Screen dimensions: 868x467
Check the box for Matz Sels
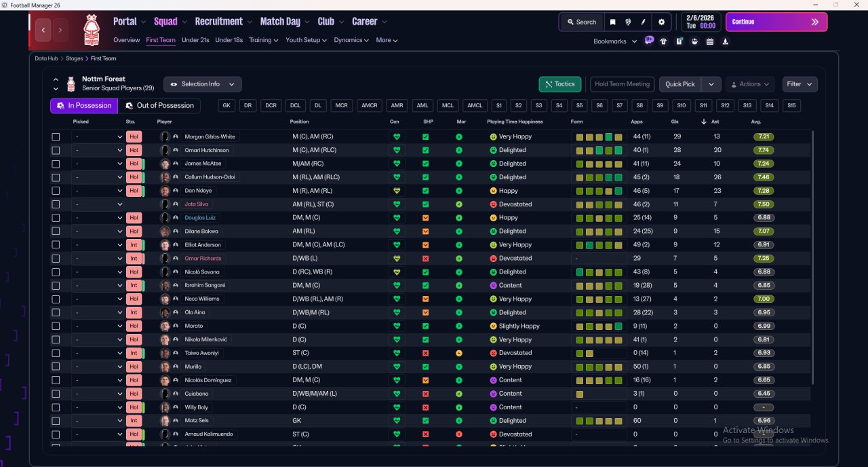(56, 421)
